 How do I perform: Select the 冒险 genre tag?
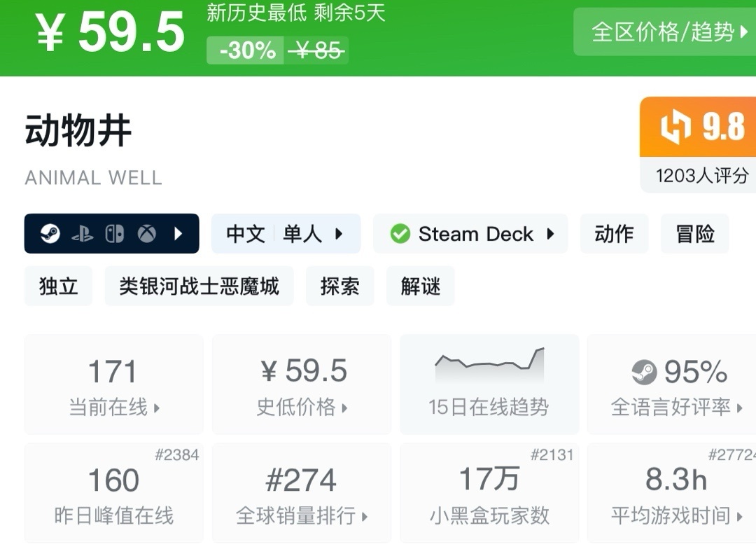point(694,234)
